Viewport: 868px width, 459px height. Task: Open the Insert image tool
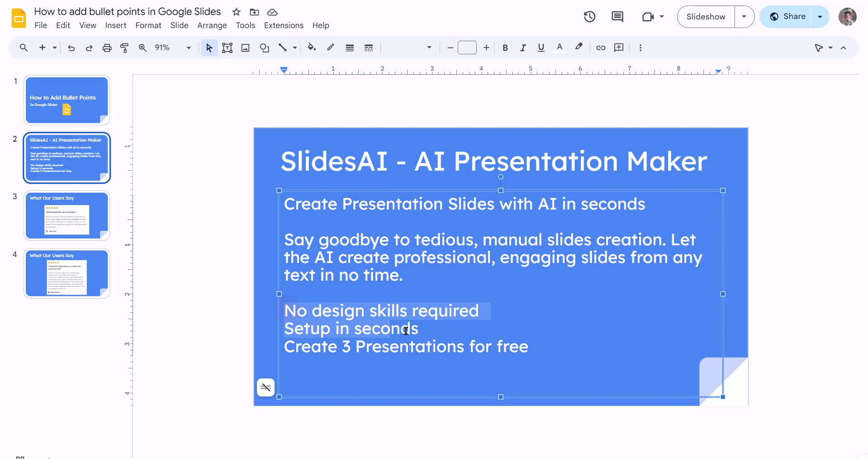[x=245, y=48]
